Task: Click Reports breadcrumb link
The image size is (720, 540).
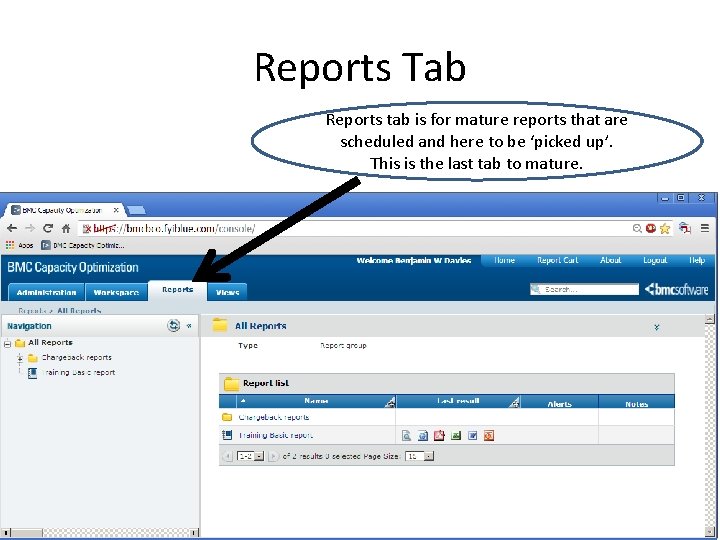Action: [x=32, y=311]
